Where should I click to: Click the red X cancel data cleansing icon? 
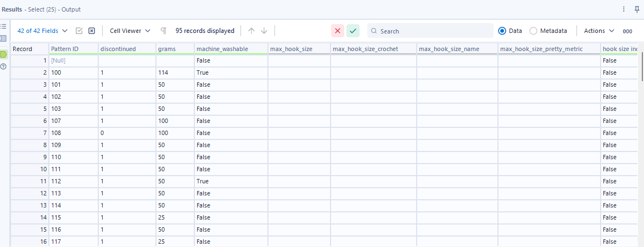pos(338,31)
